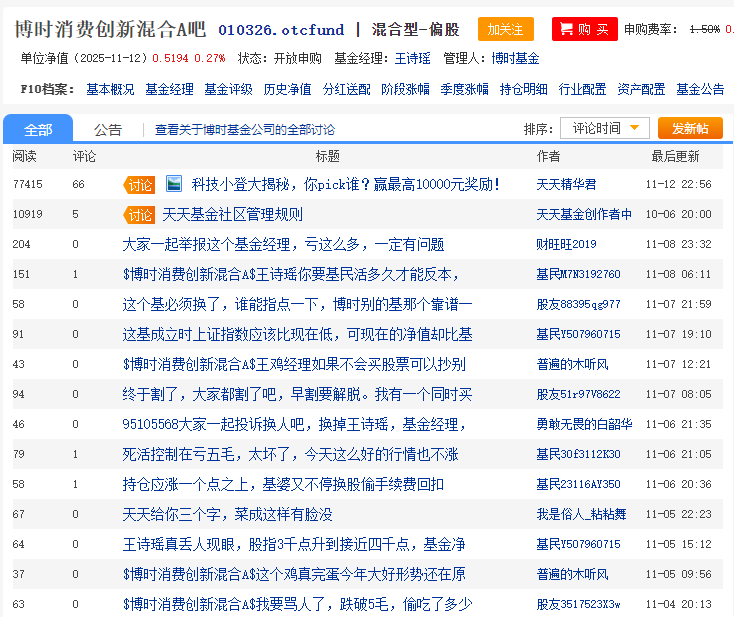Open post 王诗瑶你要基民活多久才能反本

pos(290,274)
